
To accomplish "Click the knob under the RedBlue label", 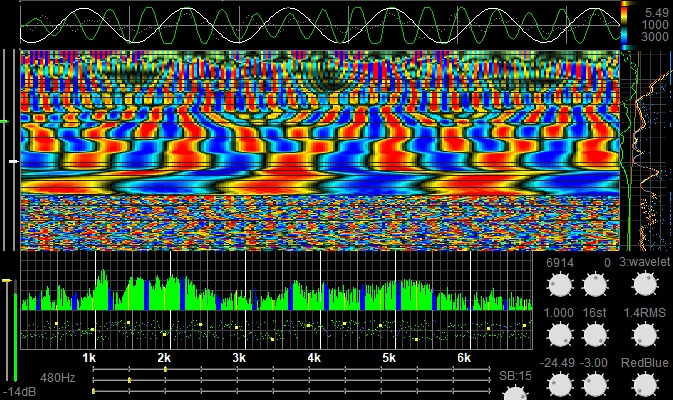I will pyautogui.click(x=645, y=385).
